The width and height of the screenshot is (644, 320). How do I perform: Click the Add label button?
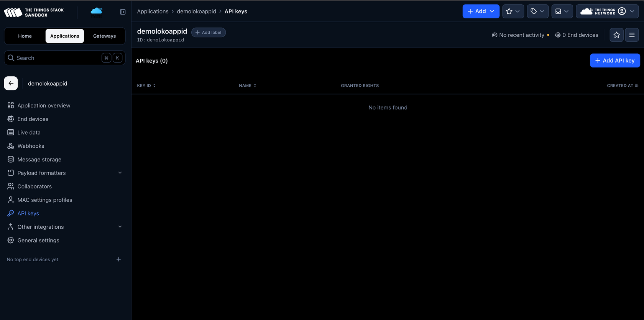pyautogui.click(x=209, y=33)
